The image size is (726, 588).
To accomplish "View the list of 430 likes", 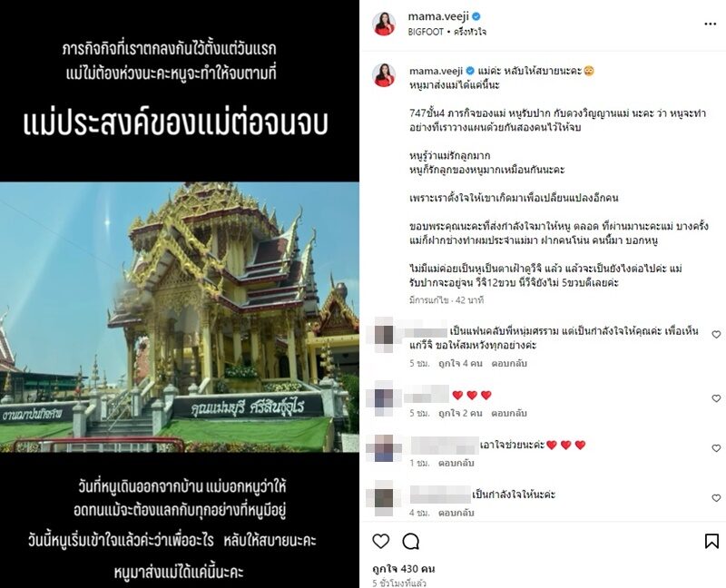I will pyautogui.click(x=404, y=569).
